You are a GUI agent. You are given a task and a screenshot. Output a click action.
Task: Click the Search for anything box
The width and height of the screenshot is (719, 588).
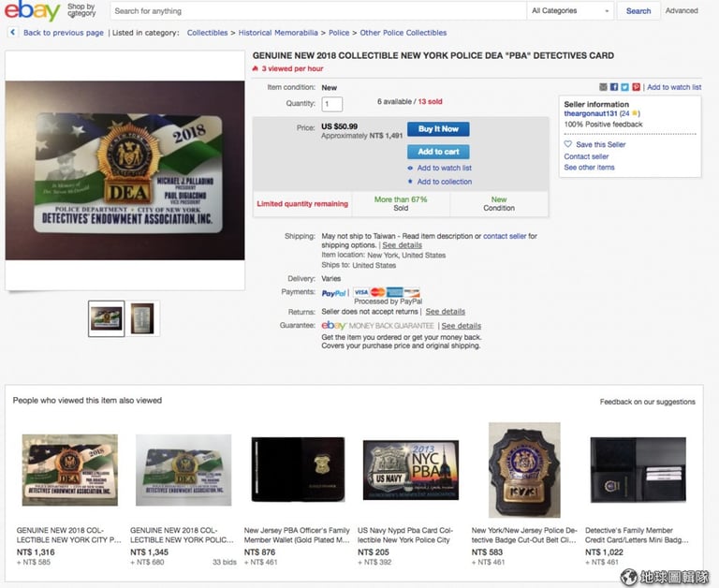(318, 10)
